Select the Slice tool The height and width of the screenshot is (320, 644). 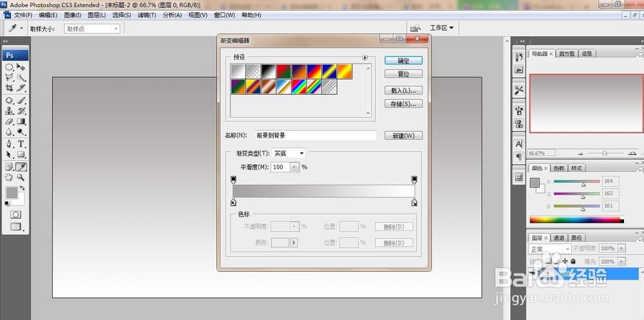point(21,88)
